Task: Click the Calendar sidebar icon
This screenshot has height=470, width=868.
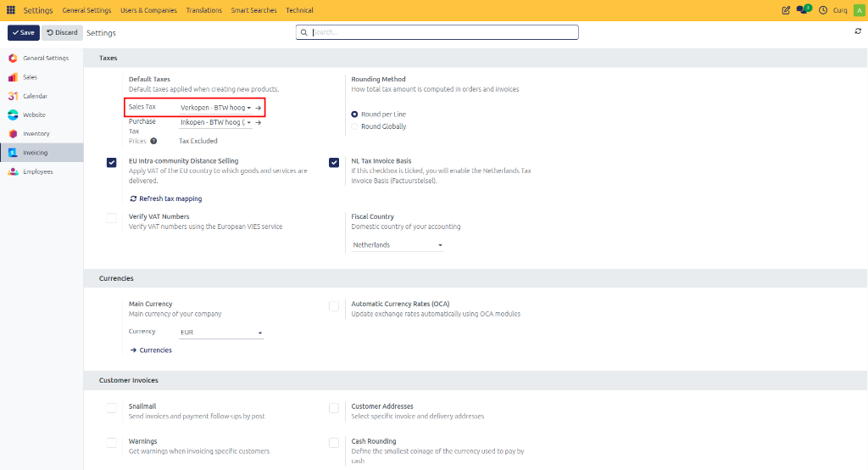Action: (x=13, y=96)
